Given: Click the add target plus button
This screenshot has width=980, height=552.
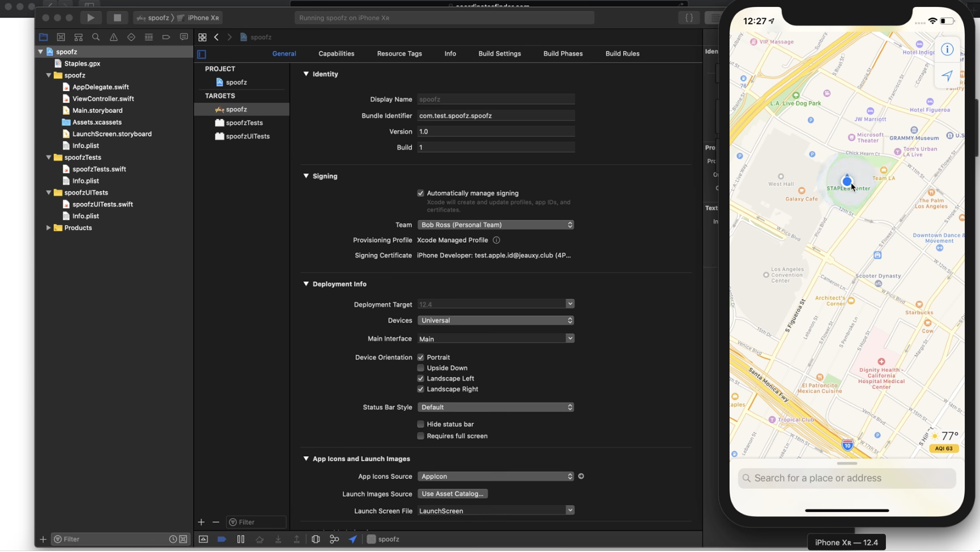Looking at the screenshot, I should tap(201, 522).
